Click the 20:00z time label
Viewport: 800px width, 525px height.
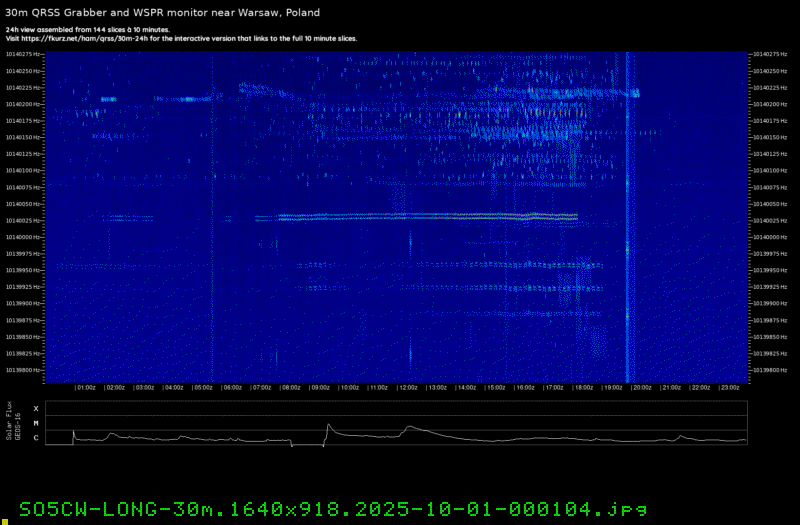click(642, 388)
